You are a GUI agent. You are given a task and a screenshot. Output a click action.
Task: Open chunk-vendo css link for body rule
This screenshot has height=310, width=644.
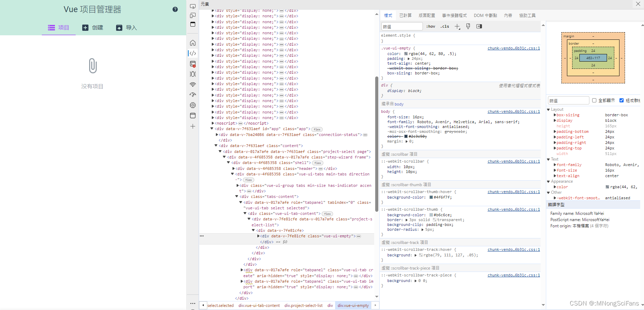(514, 111)
